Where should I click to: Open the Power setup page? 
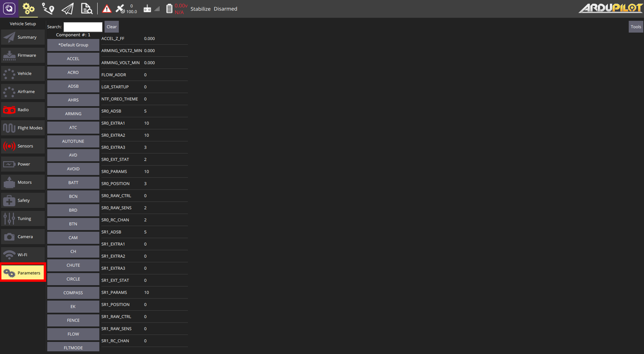23,164
